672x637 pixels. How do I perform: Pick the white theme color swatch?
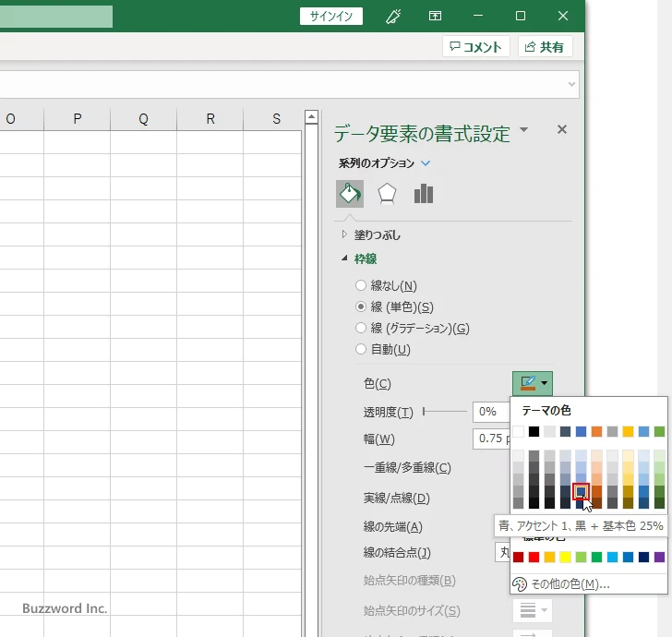[518, 431]
